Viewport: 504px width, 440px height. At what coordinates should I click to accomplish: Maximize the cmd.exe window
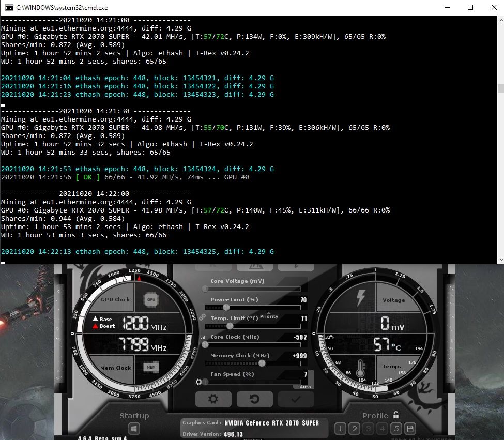(x=470, y=7)
